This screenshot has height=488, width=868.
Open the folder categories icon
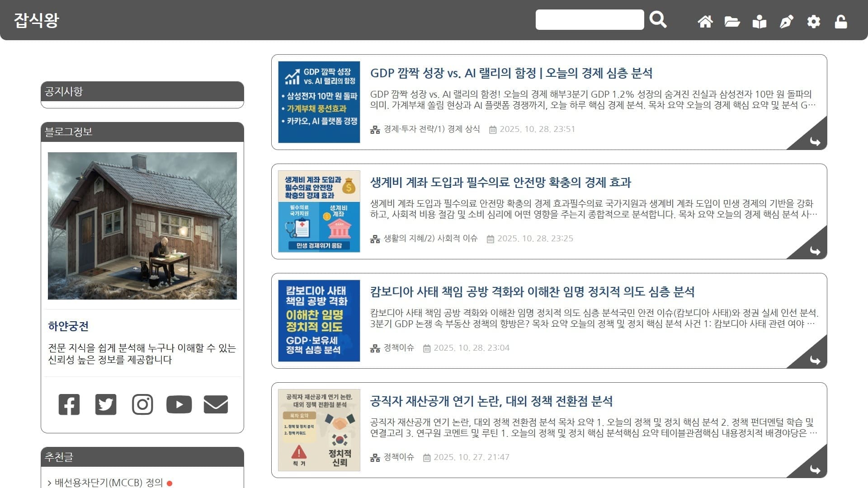click(x=732, y=21)
